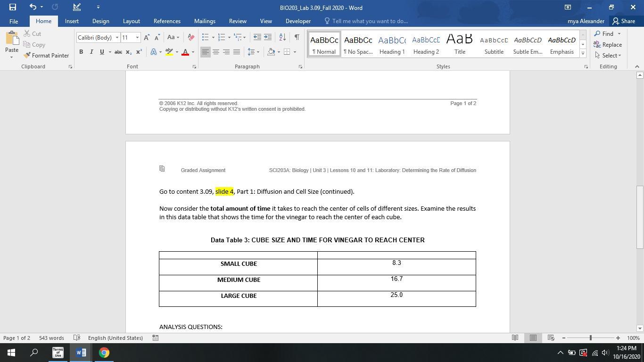Increase indent of the paragraph
Image resolution: width=644 pixels, height=362 pixels.
pyautogui.click(x=267, y=37)
